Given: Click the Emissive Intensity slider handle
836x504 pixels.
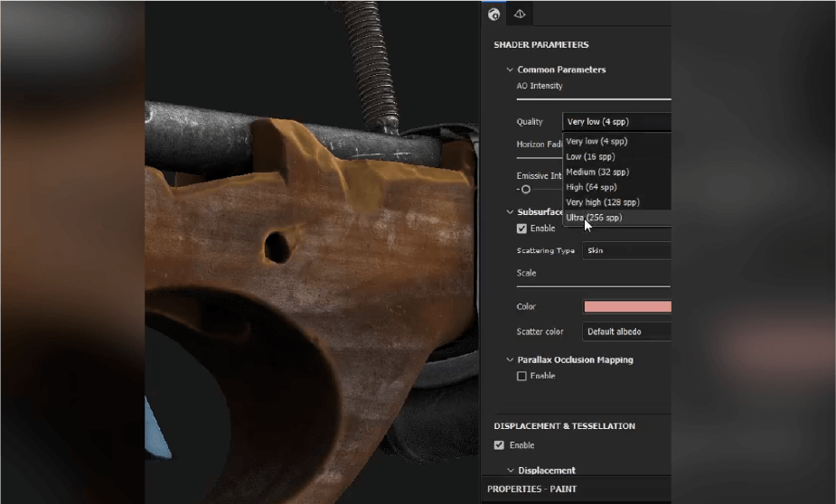Looking at the screenshot, I should (526, 190).
